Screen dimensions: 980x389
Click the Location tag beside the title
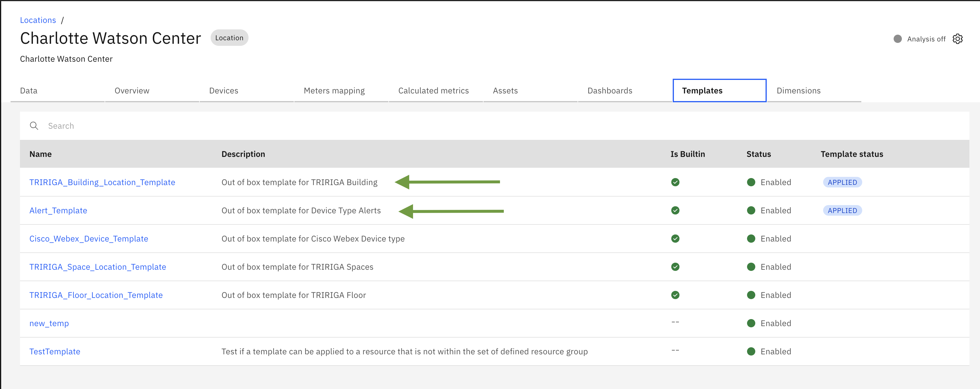point(229,38)
